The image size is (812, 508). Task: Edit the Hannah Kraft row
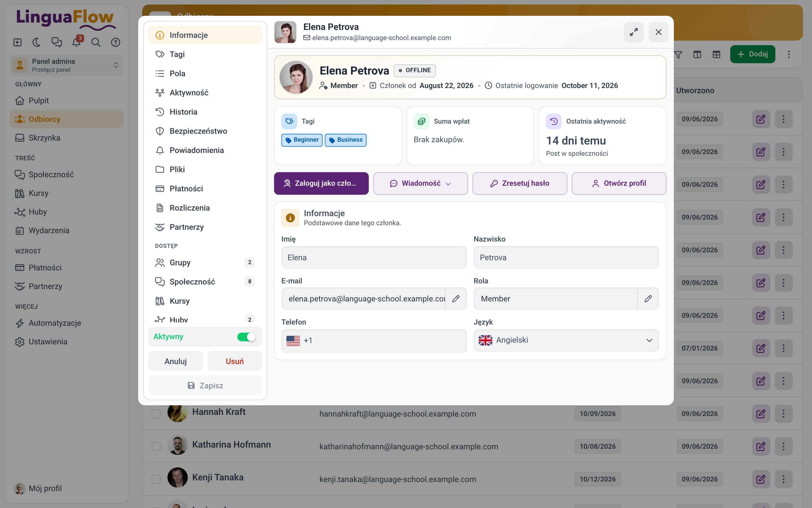click(761, 413)
